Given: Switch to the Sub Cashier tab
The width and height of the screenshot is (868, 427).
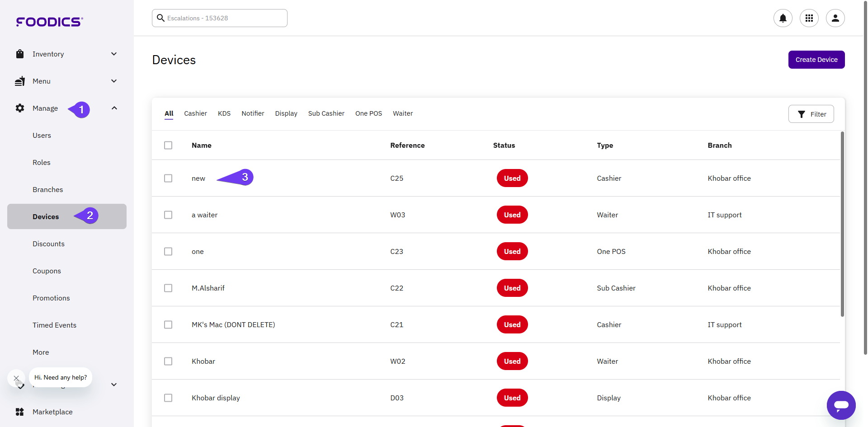Looking at the screenshot, I should (x=326, y=113).
